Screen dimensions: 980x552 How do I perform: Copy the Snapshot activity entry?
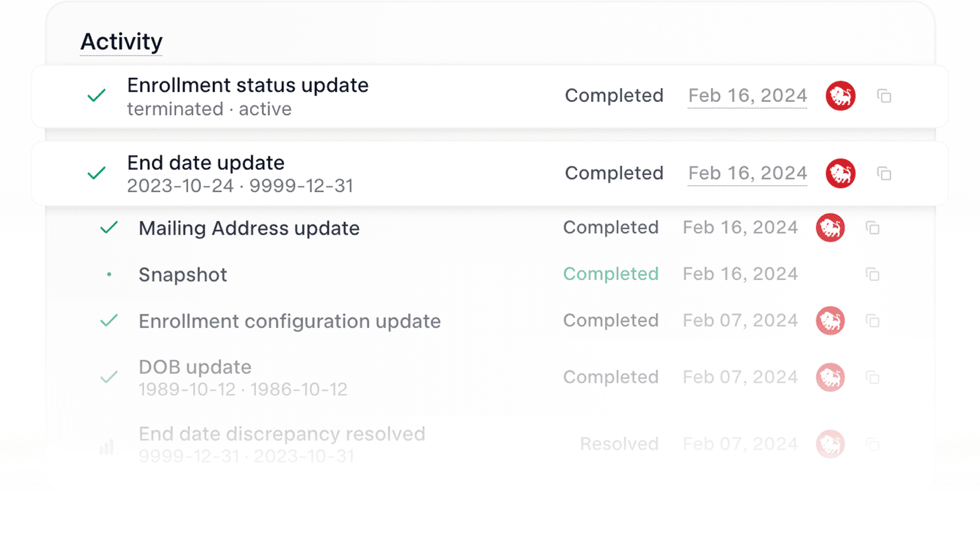click(x=873, y=274)
